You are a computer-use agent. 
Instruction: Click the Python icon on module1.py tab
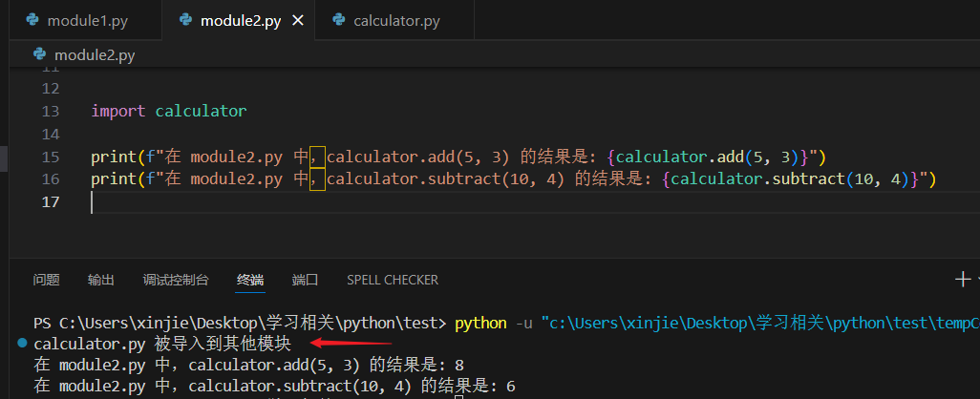point(32,20)
